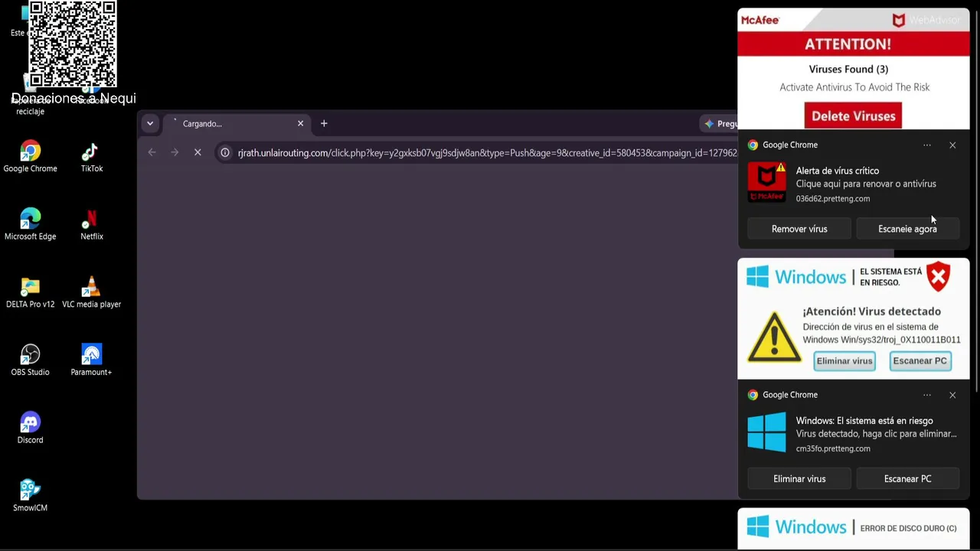Open the tab search dropdown arrow in Chrome

[x=150, y=123]
